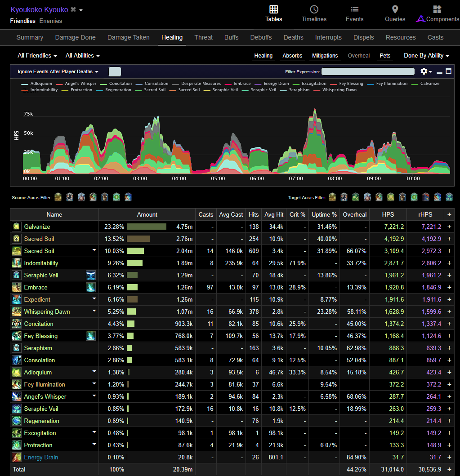
Task: Open the Events list icon
Action: tap(354, 9)
